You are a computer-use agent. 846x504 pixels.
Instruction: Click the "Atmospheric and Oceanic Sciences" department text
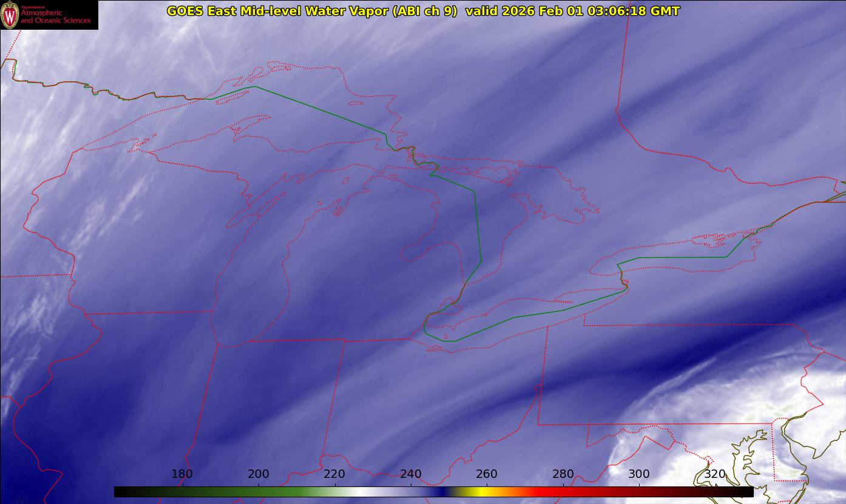click(x=55, y=16)
